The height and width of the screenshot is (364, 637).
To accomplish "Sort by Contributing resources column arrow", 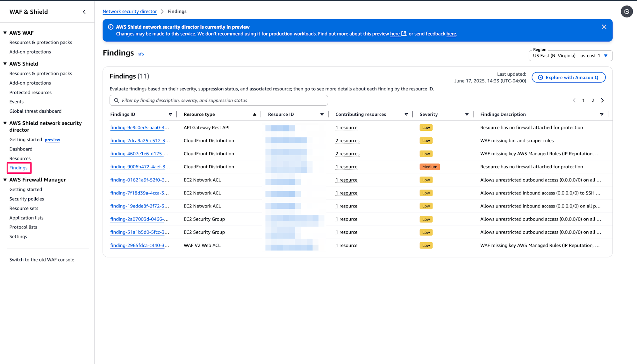I will pos(406,115).
